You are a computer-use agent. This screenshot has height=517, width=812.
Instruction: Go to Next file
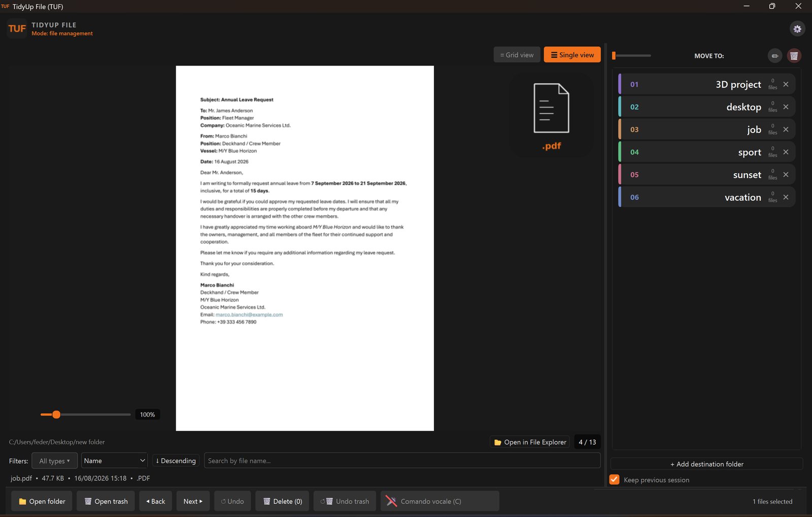[193, 501]
